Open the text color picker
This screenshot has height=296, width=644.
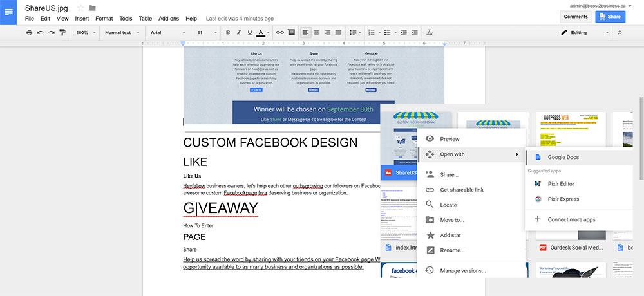click(263, 32)
